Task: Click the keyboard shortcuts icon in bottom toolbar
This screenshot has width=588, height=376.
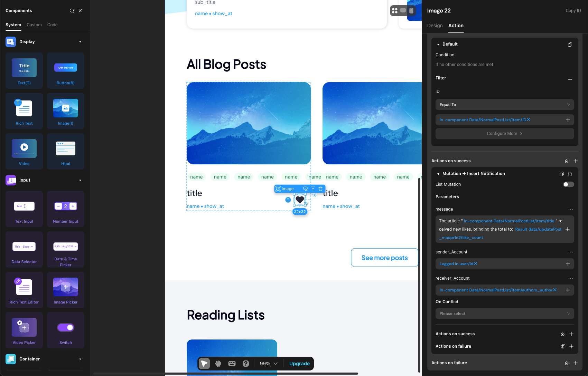Action: point(232,364)
